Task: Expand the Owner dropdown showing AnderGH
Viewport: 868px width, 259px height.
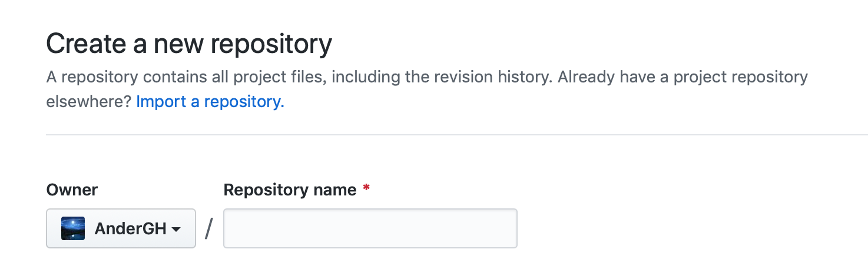Action: tap(121, 228)
